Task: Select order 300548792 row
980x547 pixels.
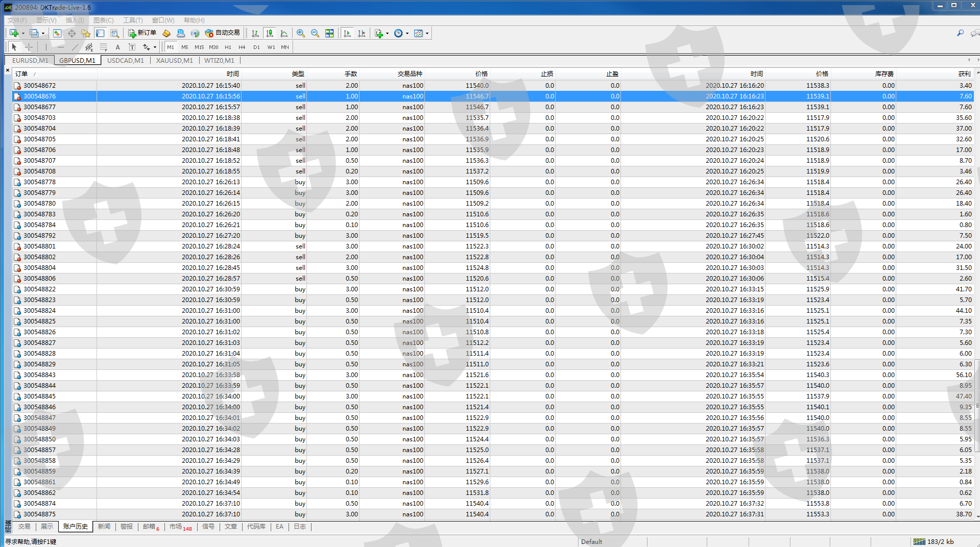Action: [x=39, y=236]
